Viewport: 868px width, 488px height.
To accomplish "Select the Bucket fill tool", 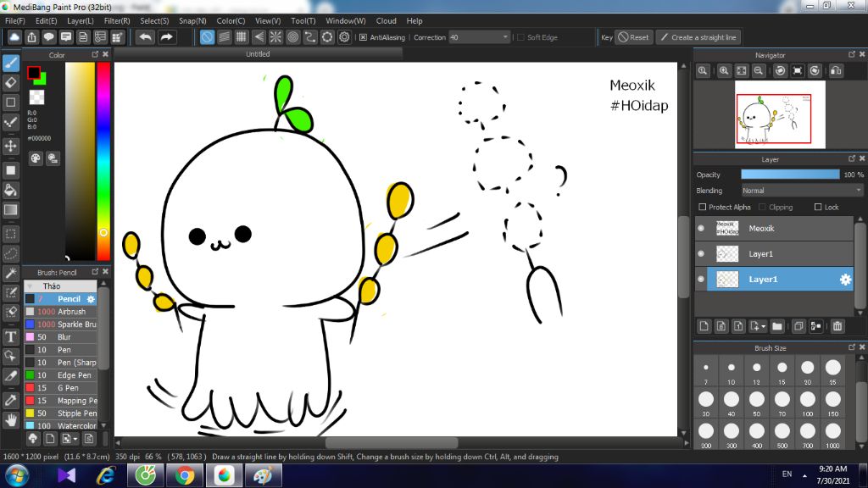I will 11,190.
